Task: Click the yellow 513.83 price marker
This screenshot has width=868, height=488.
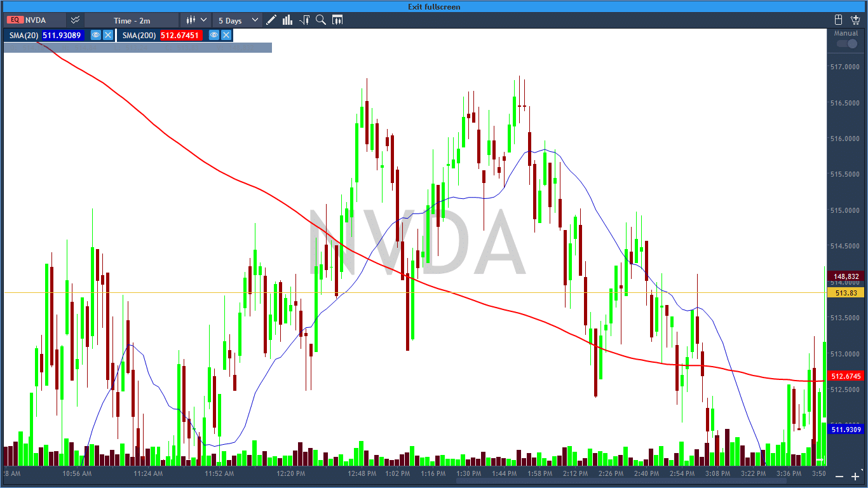Action: pyautogui.click(x=846, y=293)
